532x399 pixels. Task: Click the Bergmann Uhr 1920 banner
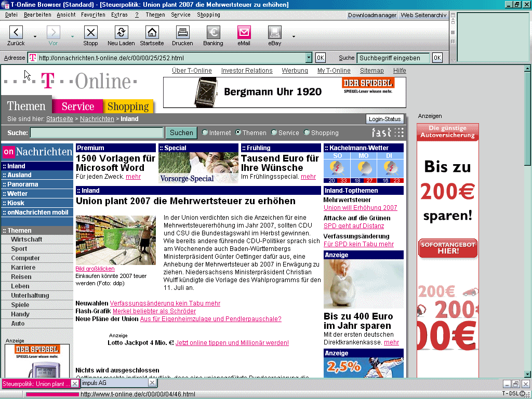coord(285,92)
